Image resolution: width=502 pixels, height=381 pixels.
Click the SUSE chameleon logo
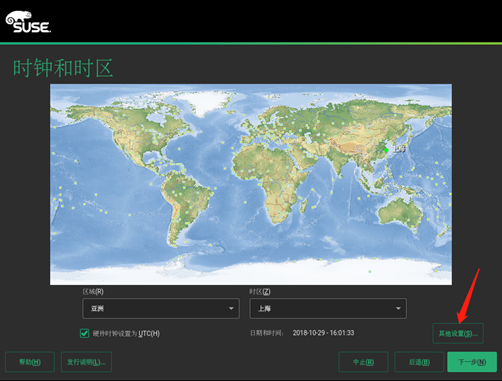28,22
